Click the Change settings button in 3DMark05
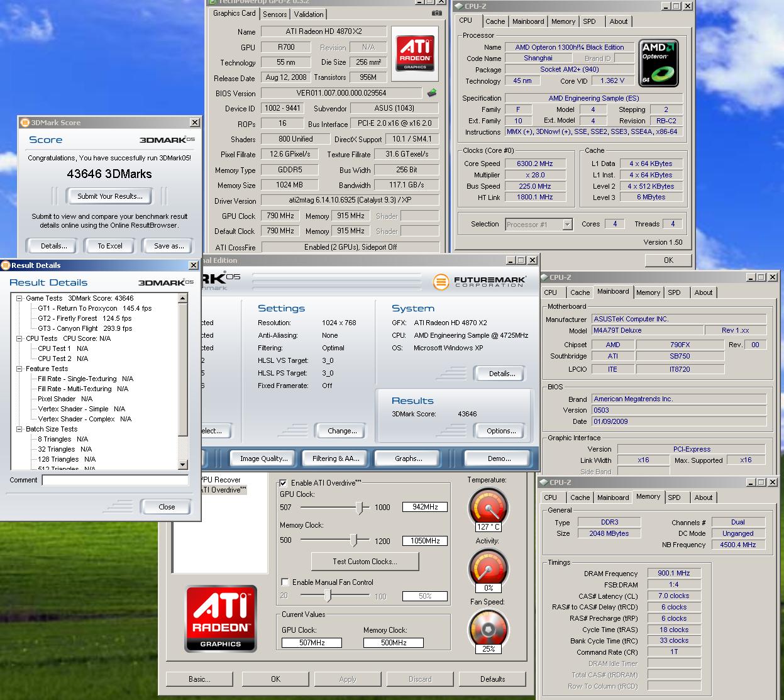Screen dimensions: 784x700 point(342,431)
